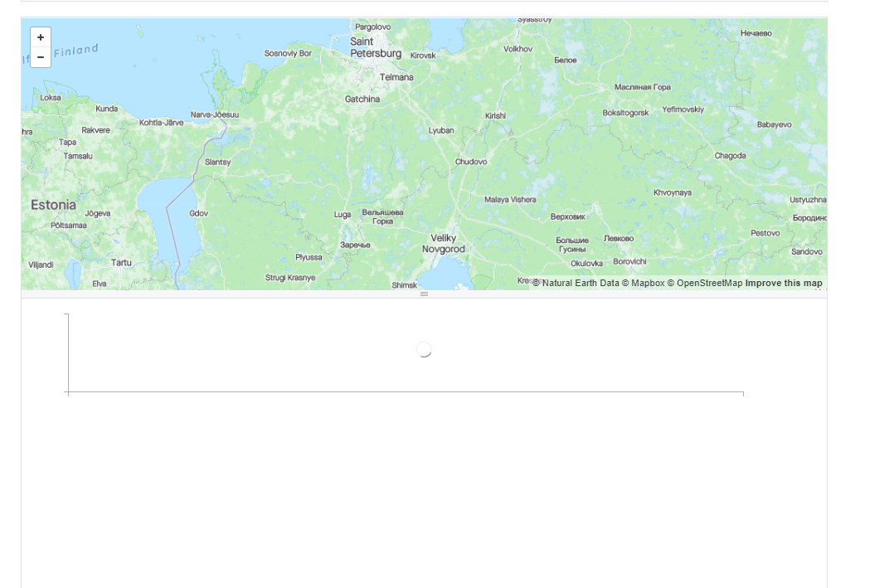
Task: Click the Improve this map link
Action: [x=784, y=283]
